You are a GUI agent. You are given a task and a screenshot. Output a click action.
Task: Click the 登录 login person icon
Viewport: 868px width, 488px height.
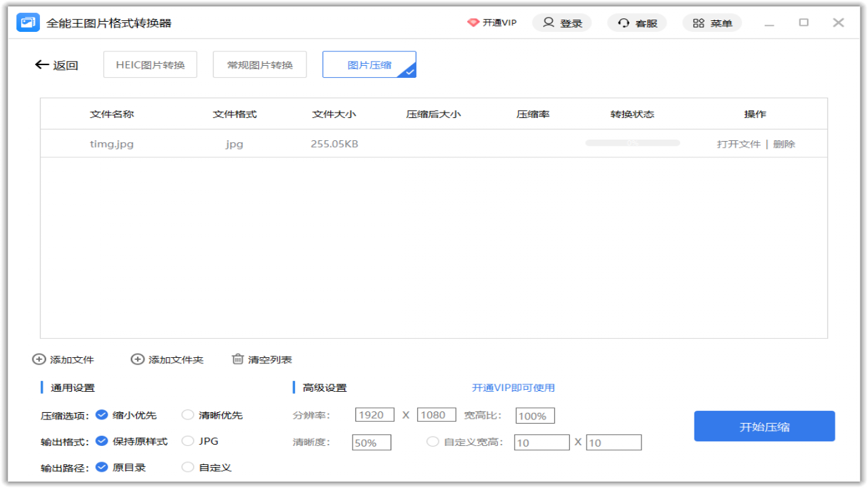click(548, 22)
